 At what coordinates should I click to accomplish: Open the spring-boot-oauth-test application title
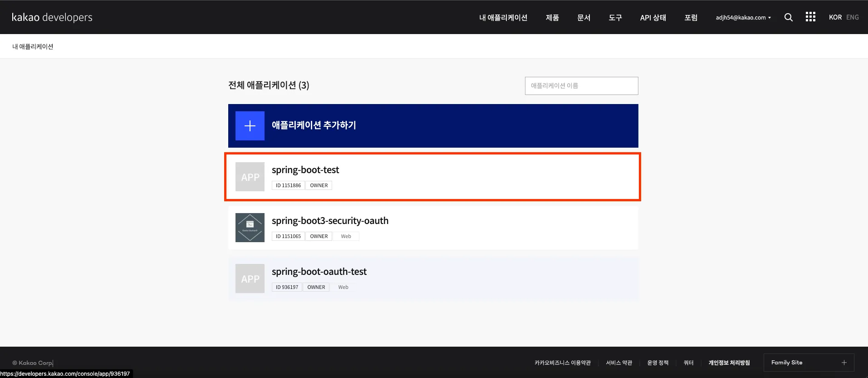click(x=319, y=272)
